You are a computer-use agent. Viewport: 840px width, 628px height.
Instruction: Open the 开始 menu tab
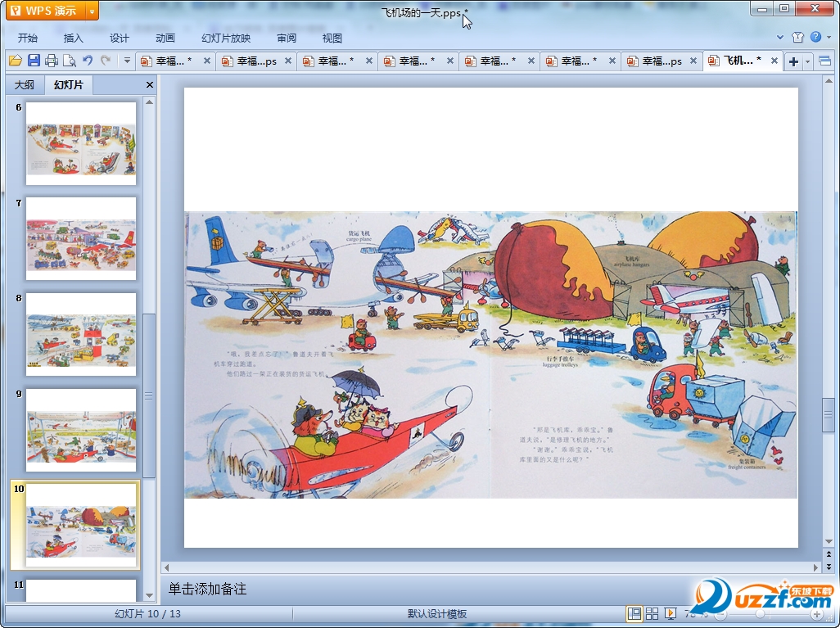[x=28, y=38]
